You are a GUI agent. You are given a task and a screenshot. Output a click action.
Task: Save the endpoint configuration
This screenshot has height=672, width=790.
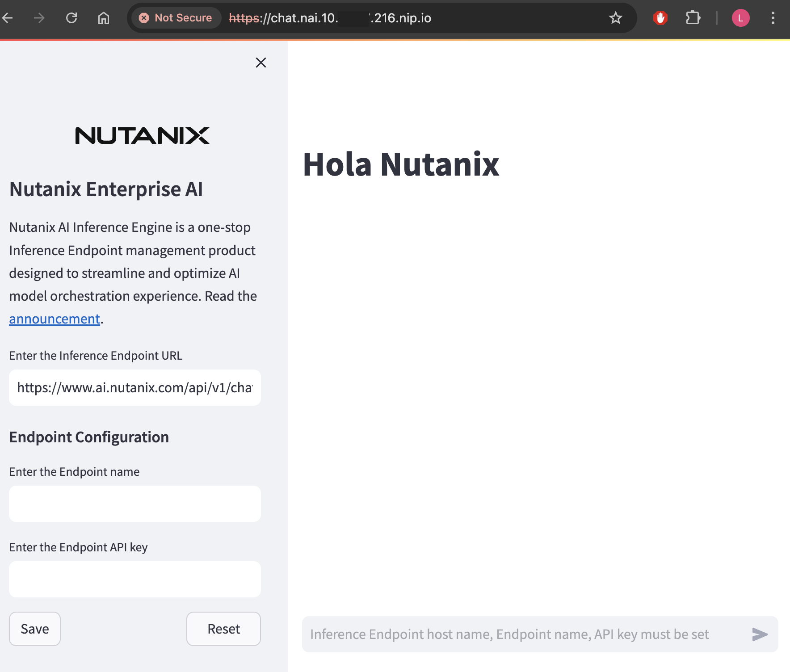tap(35, 629)
